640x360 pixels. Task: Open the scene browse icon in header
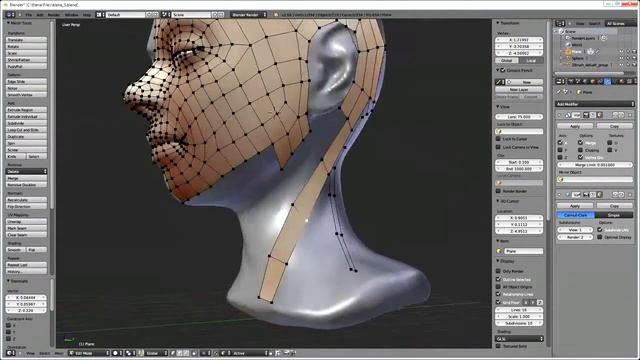point(166,15)
